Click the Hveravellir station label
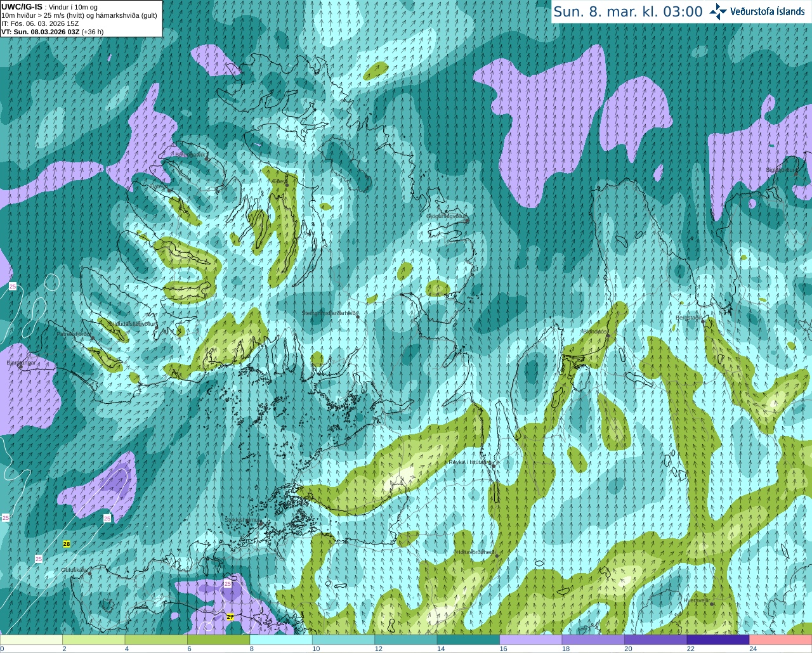 pyautogui.click(x=696, y=600)
